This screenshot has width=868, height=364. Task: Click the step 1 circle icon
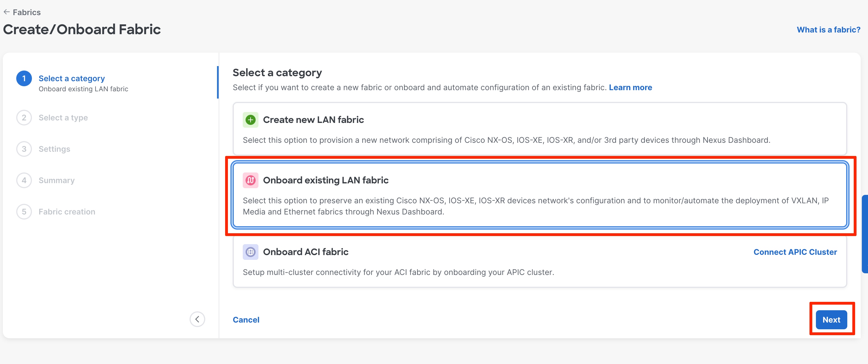24,78
